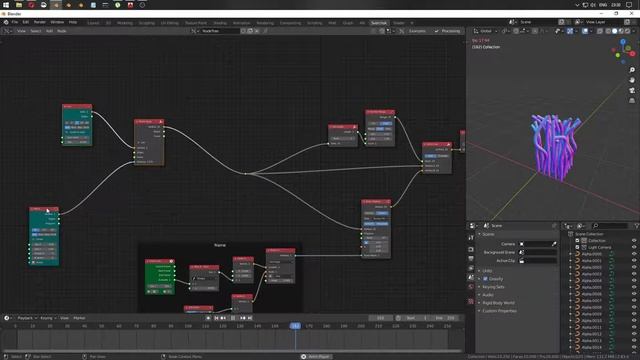Enable rendered viewport shading mode
This screenshot has height=360, width=640.
tap(628, 31)
